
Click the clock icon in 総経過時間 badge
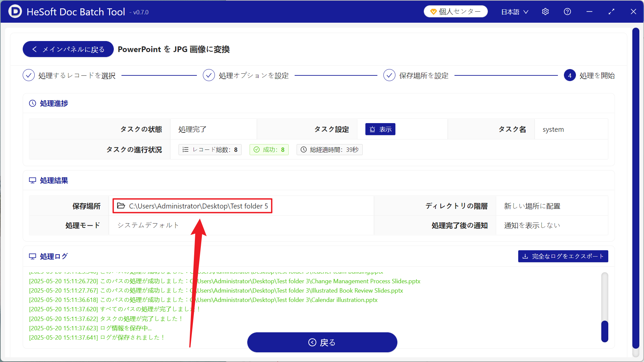pyautogui.click(x=304, y=149)
